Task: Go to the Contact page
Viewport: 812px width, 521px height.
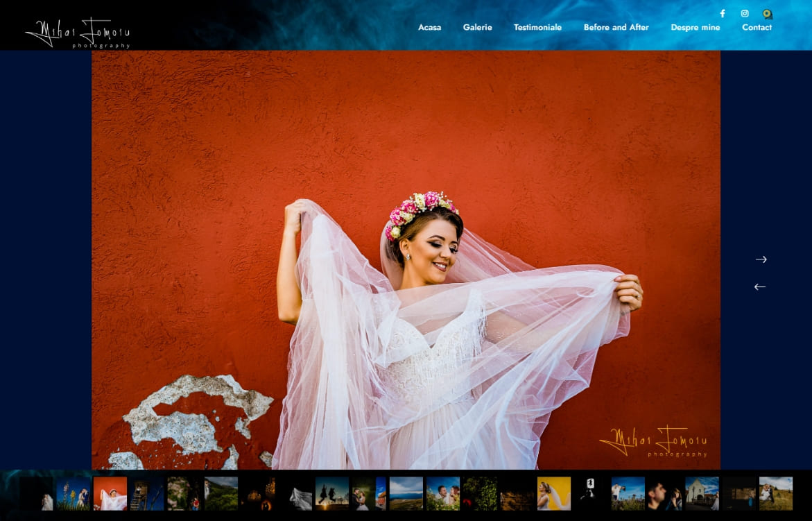Action: click(x=757, y=28)
